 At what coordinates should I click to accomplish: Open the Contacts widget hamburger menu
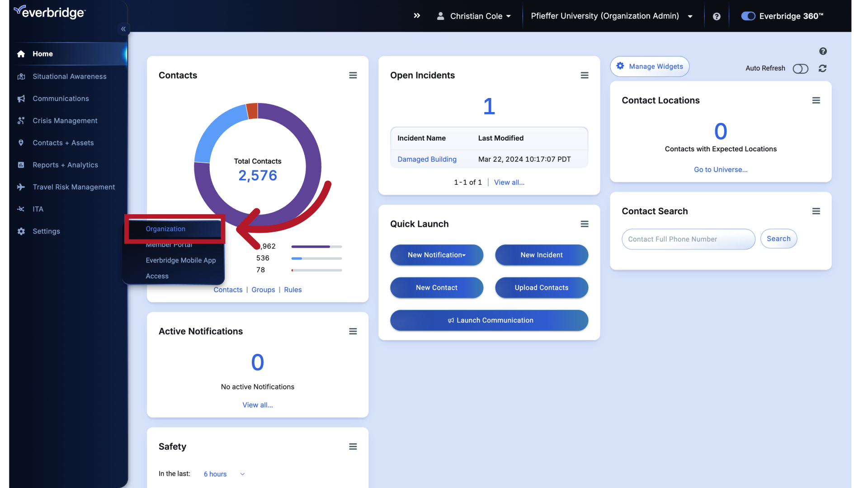[353, 75]
